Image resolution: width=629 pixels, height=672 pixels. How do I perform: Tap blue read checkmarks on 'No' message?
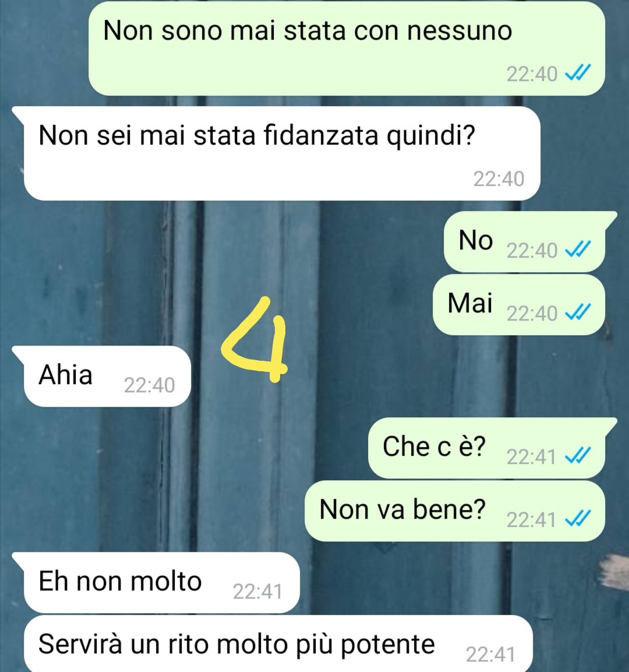click(578, 249)
